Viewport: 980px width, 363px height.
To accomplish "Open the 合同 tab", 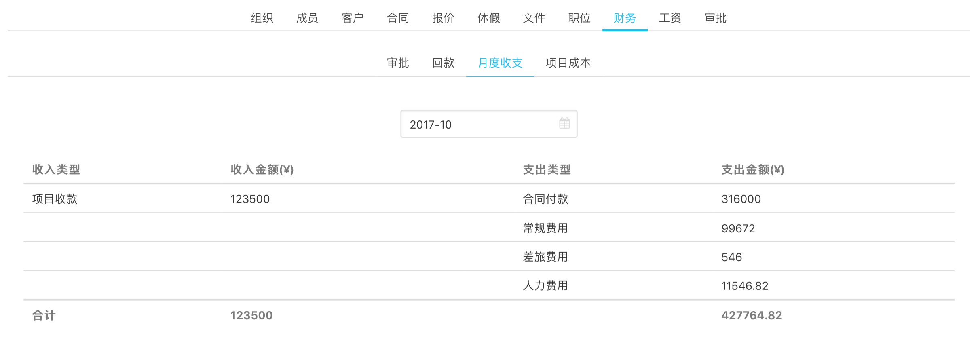I will coord(398,18).
